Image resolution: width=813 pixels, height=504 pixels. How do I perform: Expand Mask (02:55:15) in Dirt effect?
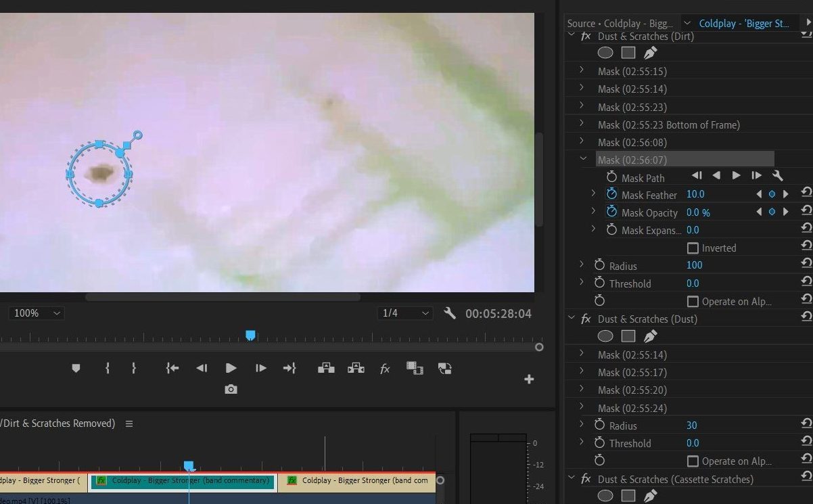(x=581, y=70)
